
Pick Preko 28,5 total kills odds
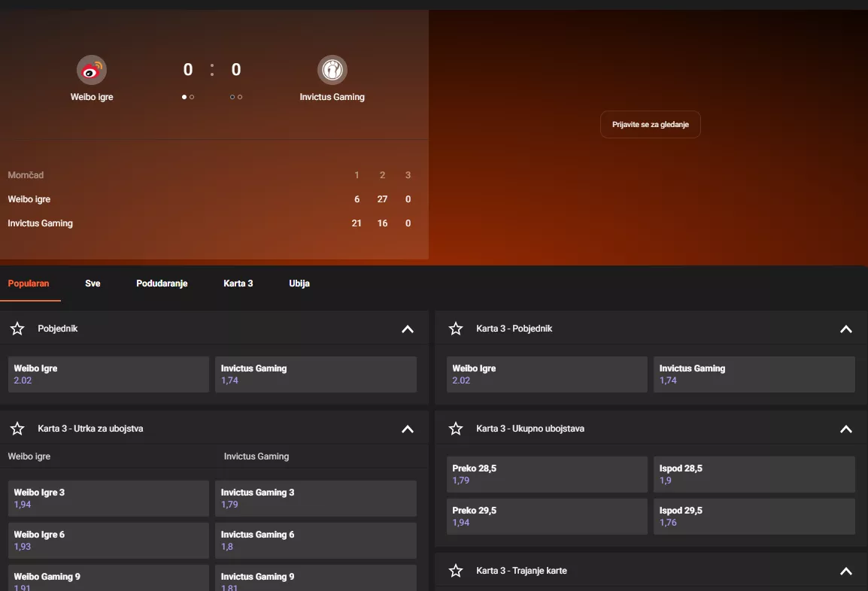point(547,474)
